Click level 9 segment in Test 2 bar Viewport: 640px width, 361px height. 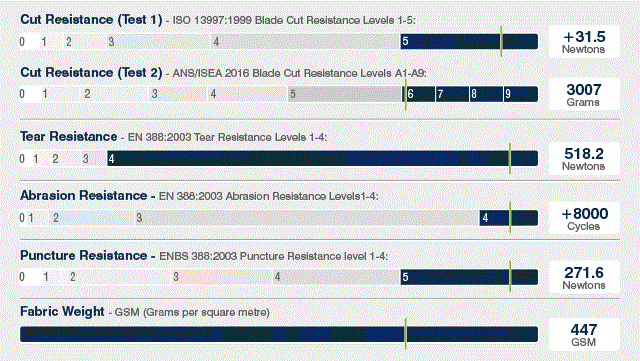pyautogui.click(x=520, y=94)
